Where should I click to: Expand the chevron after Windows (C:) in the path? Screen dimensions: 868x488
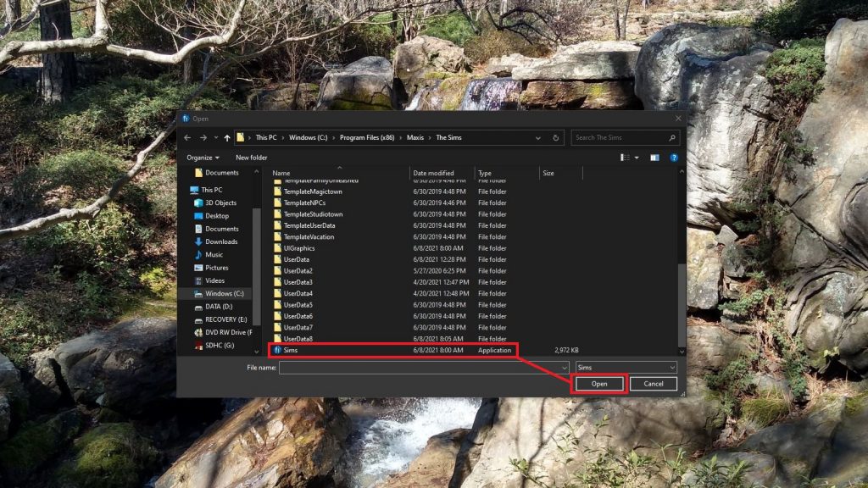tap(334, 138)
